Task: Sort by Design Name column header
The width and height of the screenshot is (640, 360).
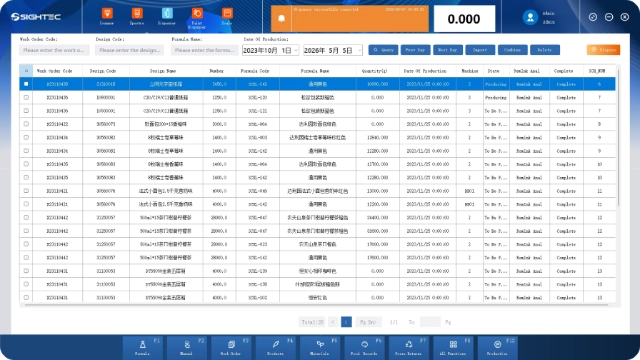Action: click(x=166, y=71)
